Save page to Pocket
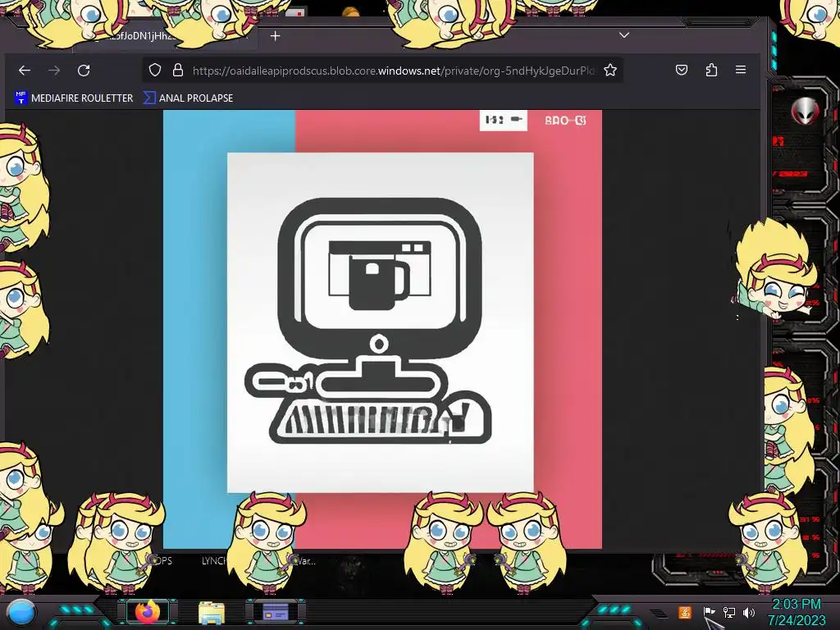Viewport: 840px width, 630px height. tap(682, 70)
